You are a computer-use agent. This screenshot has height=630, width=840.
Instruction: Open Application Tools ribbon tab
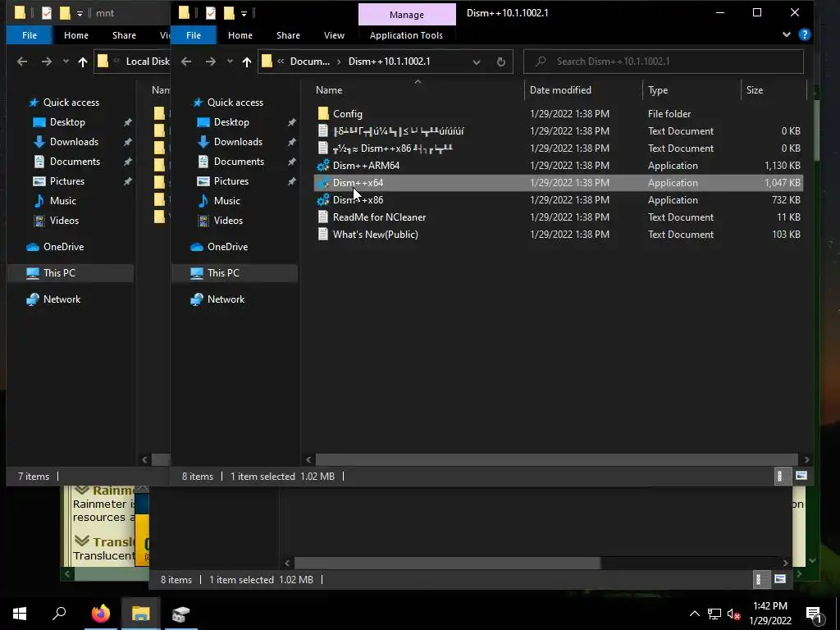(406, 35)
